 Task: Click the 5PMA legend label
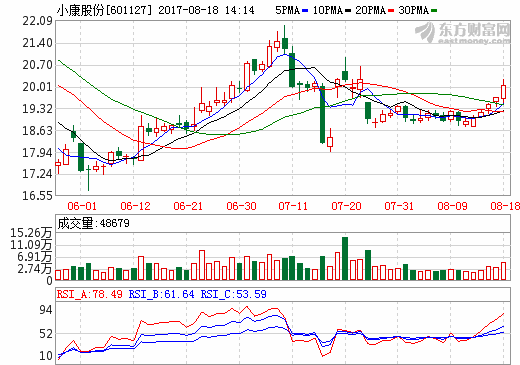coord(287,10)
